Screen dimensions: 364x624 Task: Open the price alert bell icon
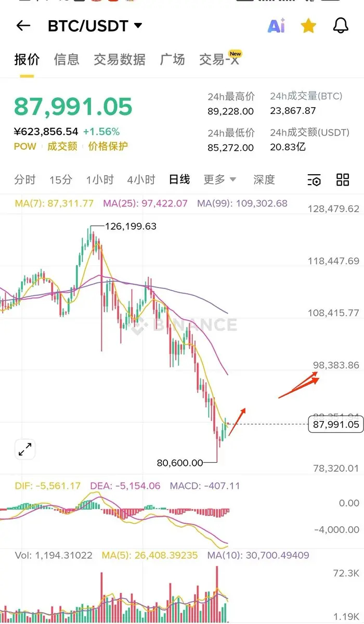[x=340, y=25]
